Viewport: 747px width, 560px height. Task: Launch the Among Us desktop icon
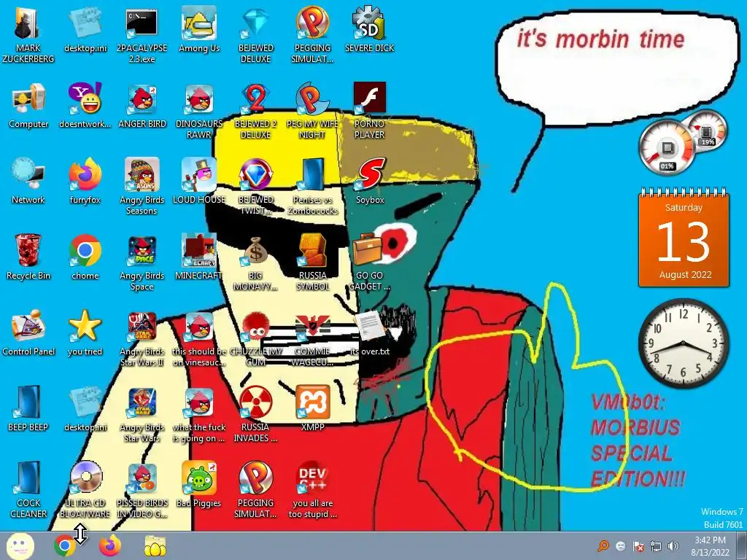(x=198, y=23)
